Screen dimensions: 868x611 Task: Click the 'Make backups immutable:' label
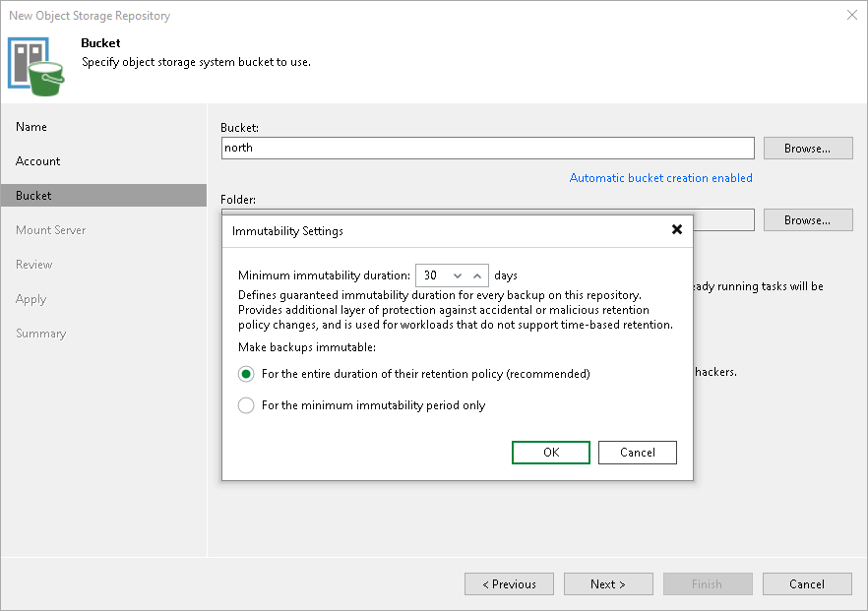pos(307,347)
